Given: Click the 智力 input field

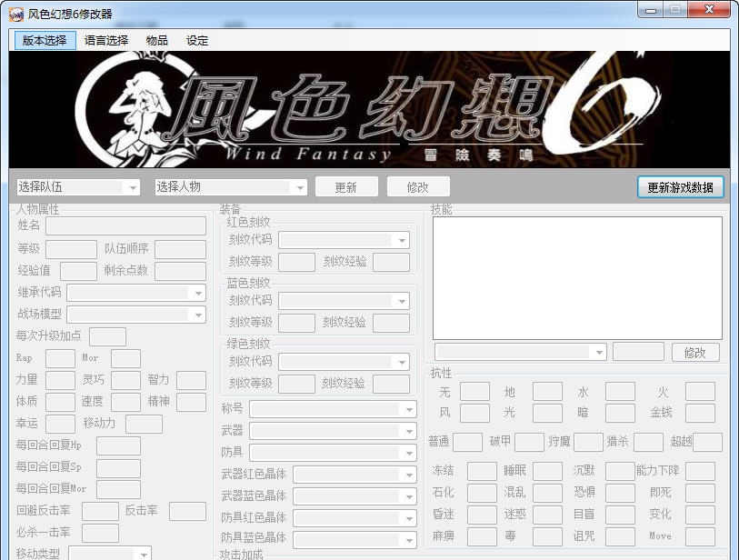Looking at the screenshot, I should point(192,380).
